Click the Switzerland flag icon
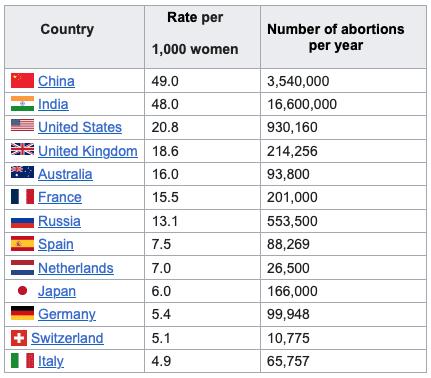The image size is (431, 378). point(19,338)
